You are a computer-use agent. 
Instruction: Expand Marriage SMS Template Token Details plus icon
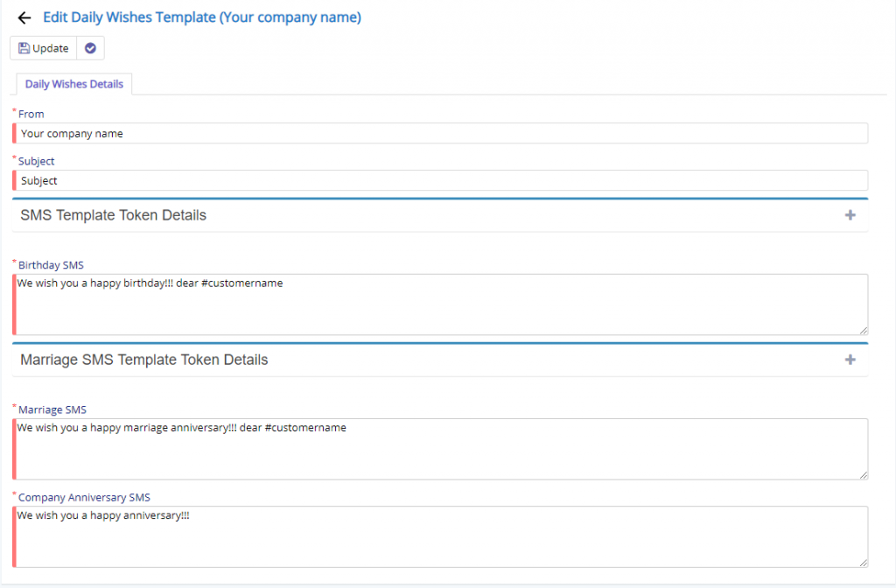[850, 360]
